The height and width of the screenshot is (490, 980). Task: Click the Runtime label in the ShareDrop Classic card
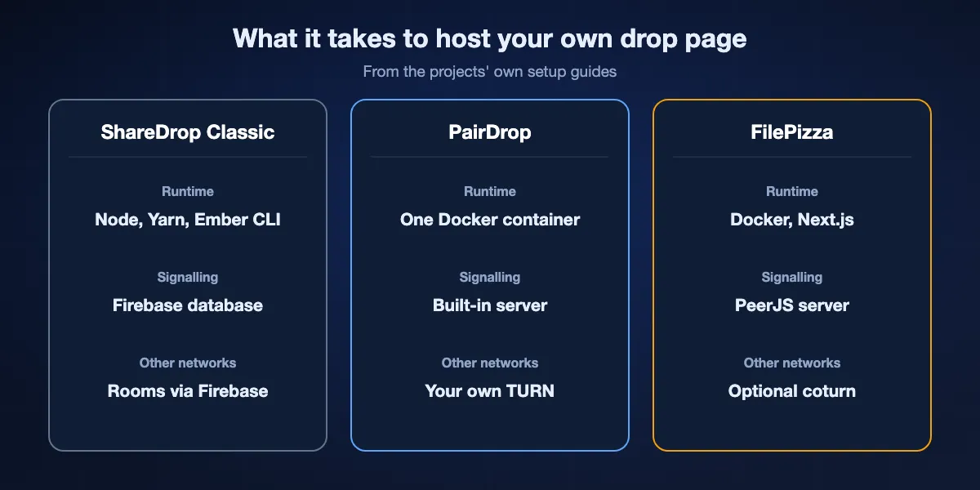coord(188,191)
